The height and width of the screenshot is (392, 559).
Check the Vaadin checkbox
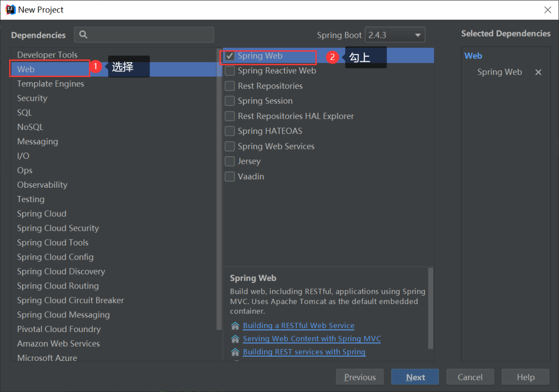(230, 176)
